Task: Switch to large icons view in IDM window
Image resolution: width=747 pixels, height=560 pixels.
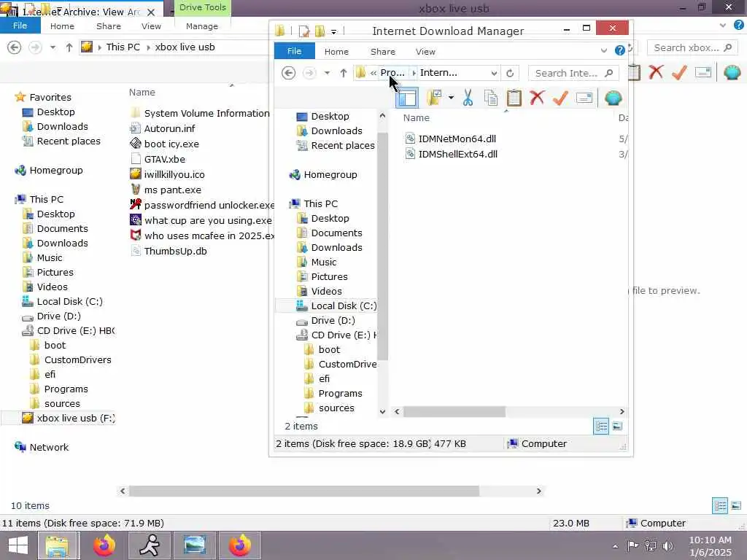Action: [x=617, y=426]
